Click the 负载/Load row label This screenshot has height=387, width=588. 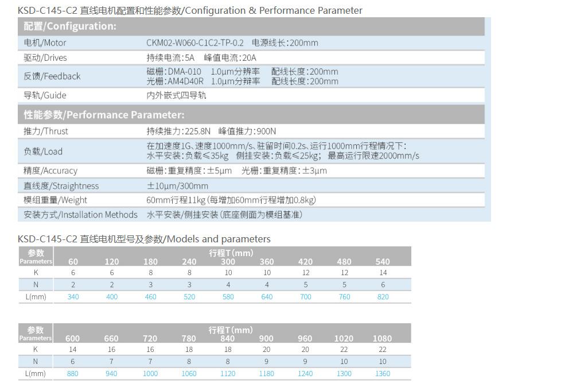coord(43,152)
